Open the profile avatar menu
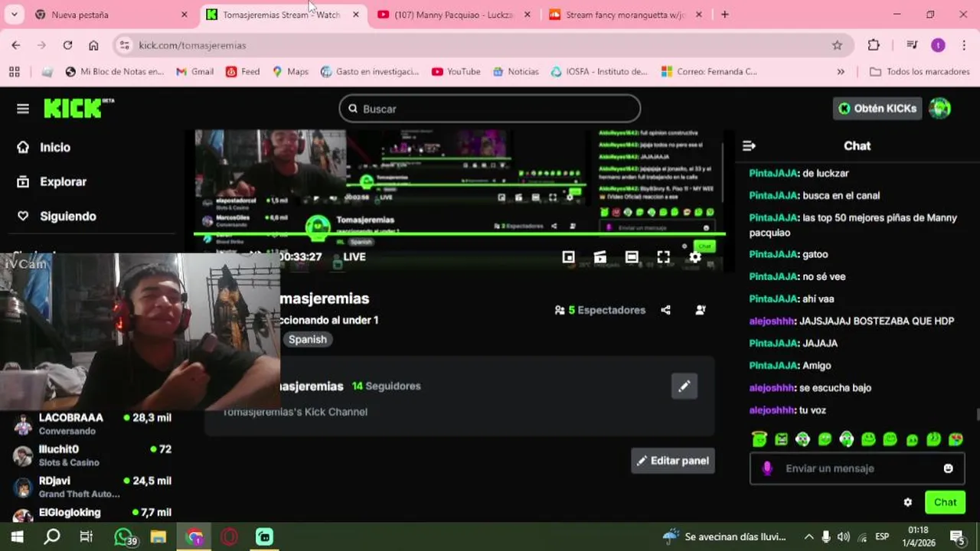The image size is (980, 551). [939, 109]
